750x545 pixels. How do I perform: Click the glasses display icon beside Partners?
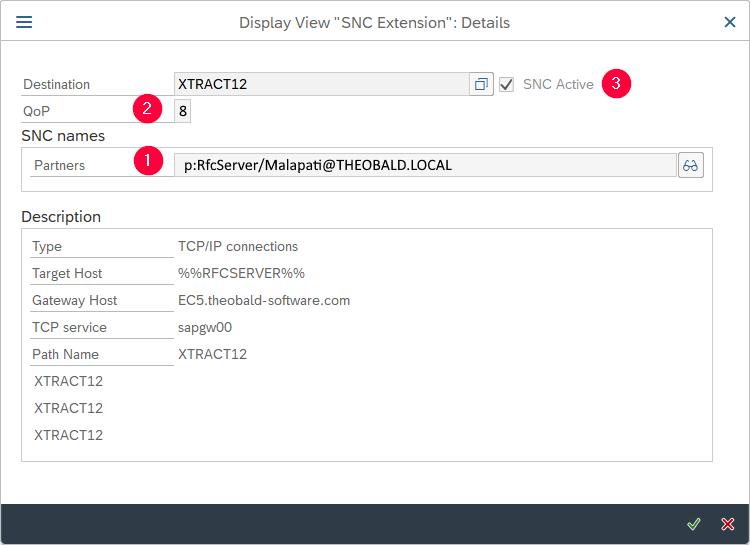coord(690,166)
